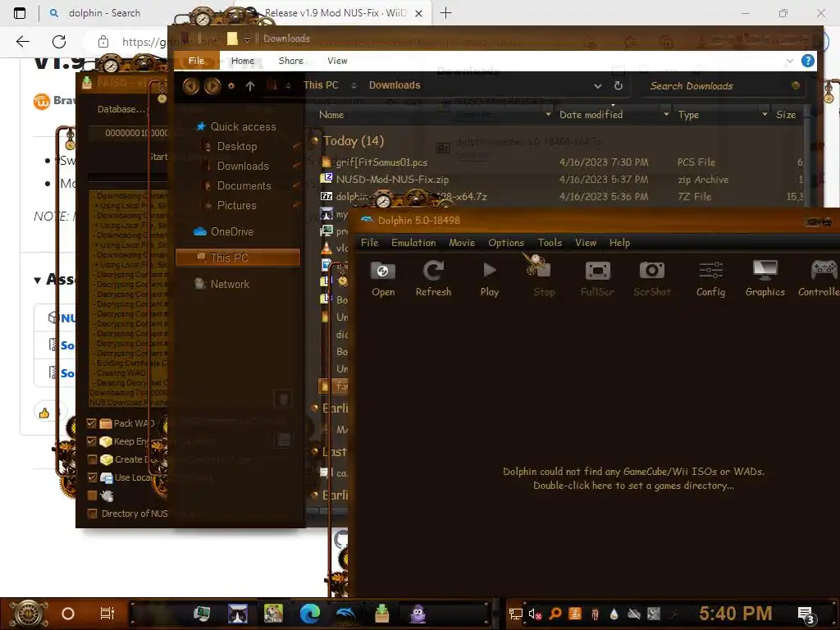Open Explorer help question mark icon

808,61
